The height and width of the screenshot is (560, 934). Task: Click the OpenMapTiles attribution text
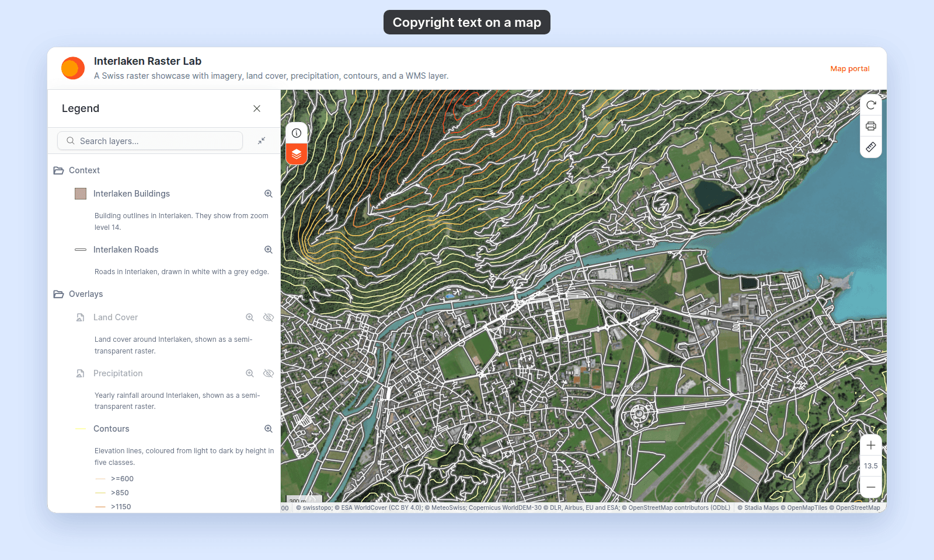[x=804, y=508]
